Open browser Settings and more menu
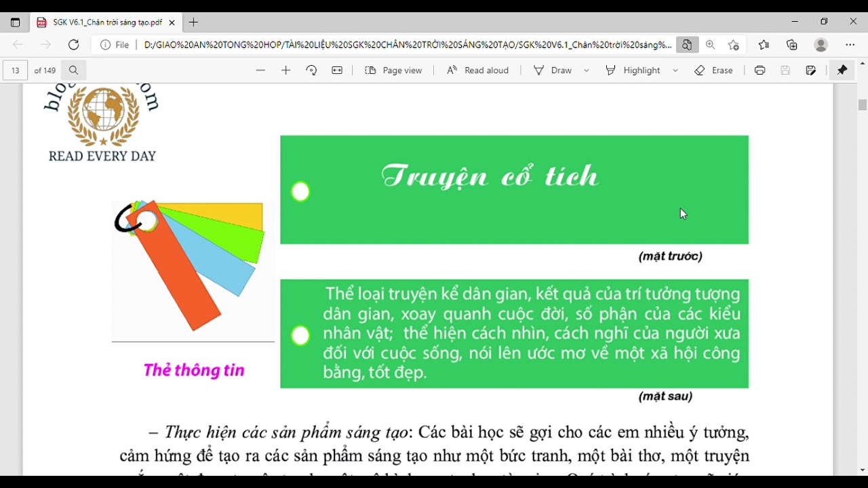 850,45
